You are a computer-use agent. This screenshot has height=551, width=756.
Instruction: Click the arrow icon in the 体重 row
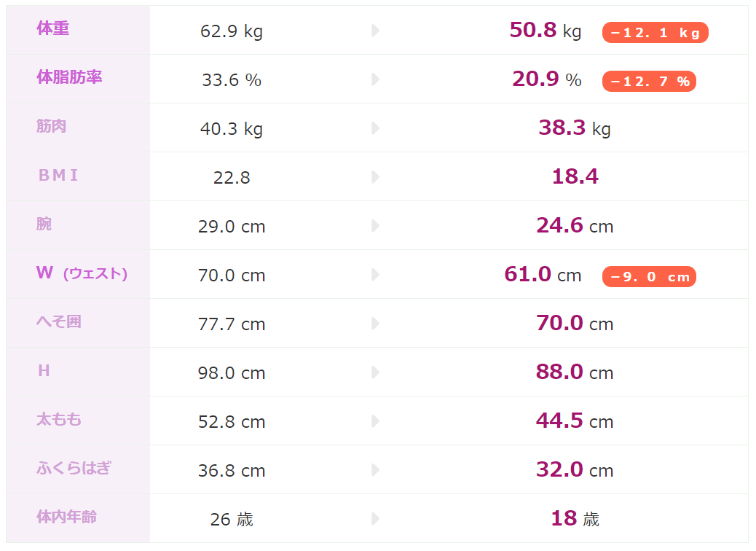pos(376,31)
